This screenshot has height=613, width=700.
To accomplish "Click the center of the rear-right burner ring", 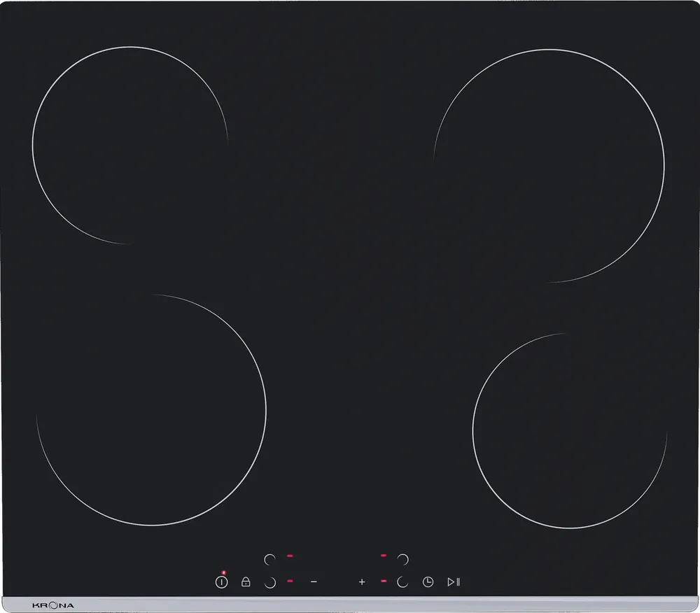I will [x=549, y=166].
